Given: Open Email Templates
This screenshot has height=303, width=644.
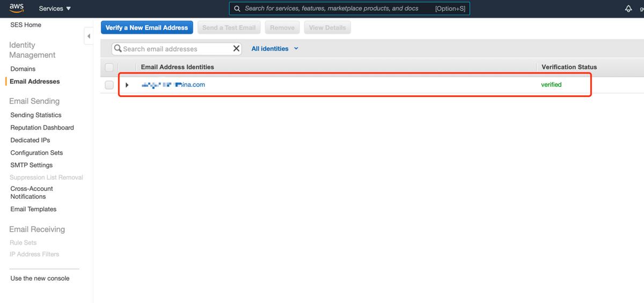Looking at the screenshot, I should point(33,209).
